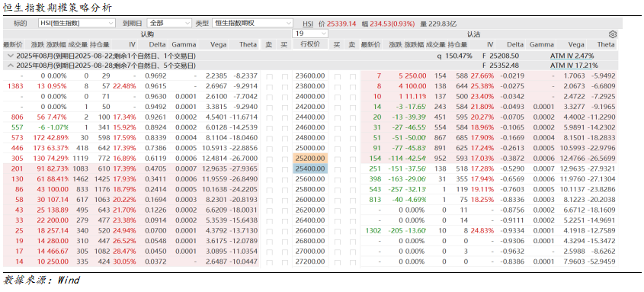
Task: Check the put-side 买 box in the 23800.00 row
Action: tap(337, 86)
